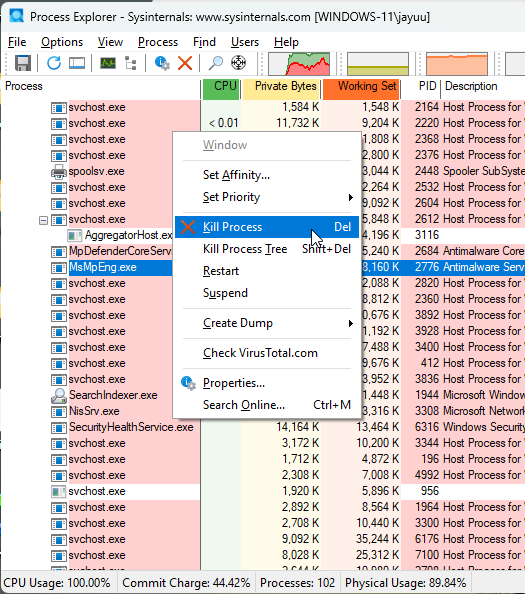Click the show lower pane toolbar icon

pos(77,63)
